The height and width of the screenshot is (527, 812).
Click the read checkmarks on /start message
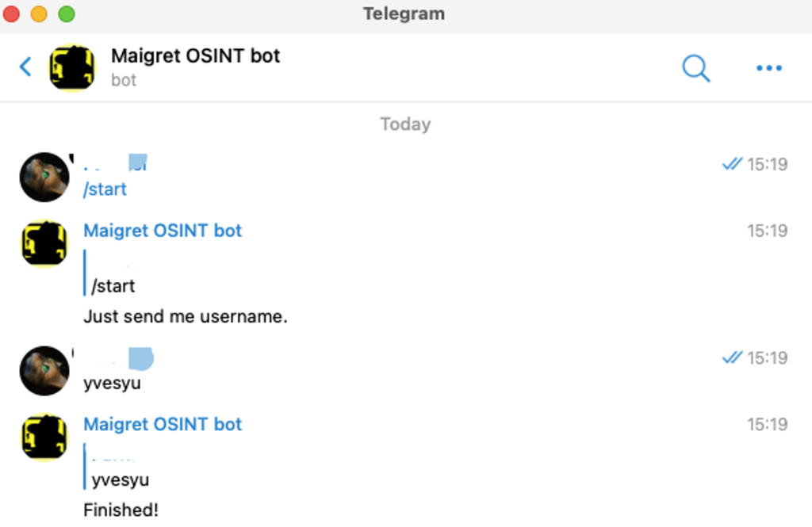pyautogui.click(x=732, y=164)
